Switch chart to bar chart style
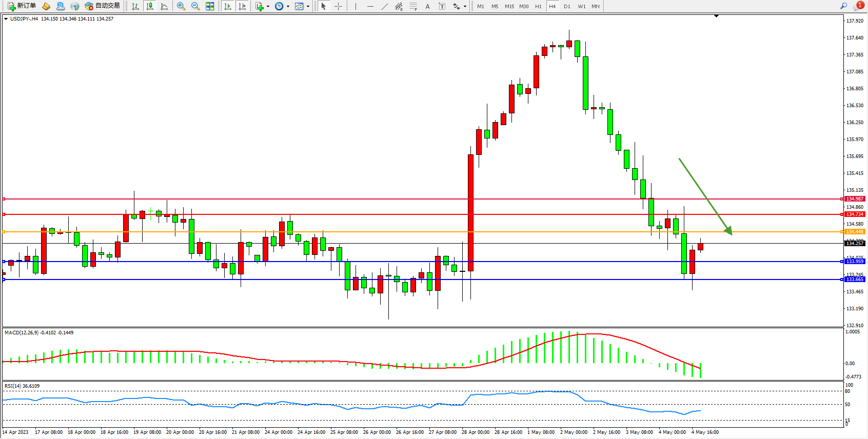The height and width of the screenshot is (439, 868). pos(135,6)
